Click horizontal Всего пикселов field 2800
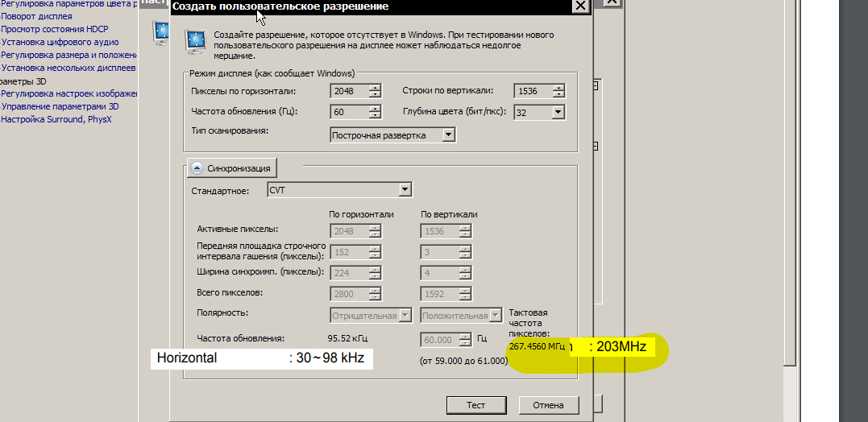 350,294
